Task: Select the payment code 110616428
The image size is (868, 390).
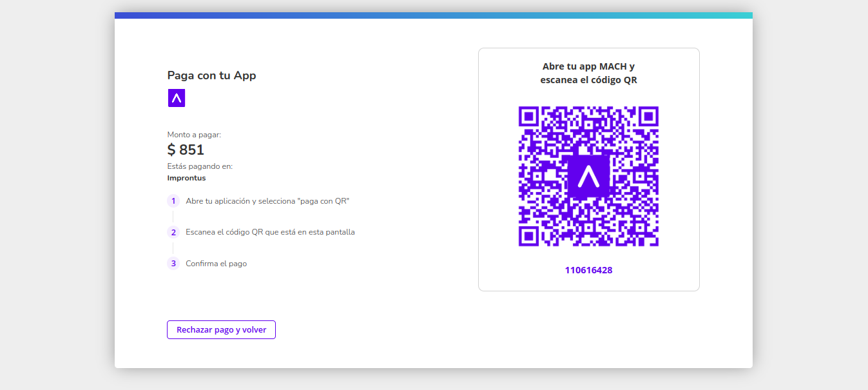Action: point(588,270)
